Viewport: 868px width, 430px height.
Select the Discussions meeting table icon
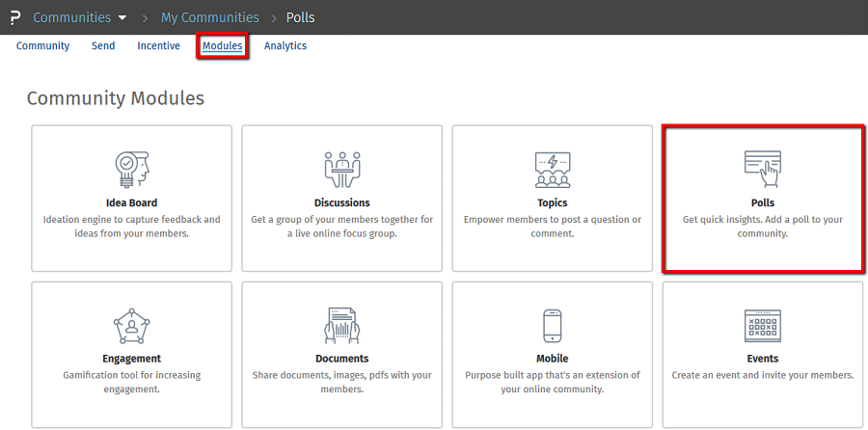click(342, 170)
